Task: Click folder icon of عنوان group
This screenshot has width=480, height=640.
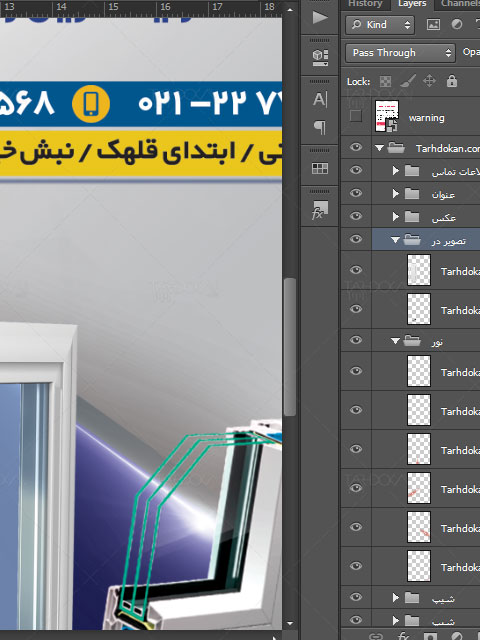Action: pos(412,193)
